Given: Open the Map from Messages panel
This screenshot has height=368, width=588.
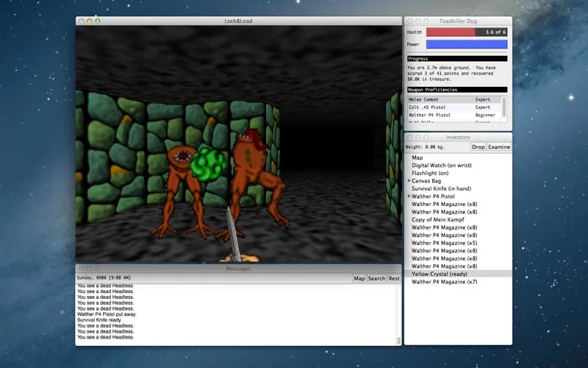Looking at the screenshot, I should pos(359,279).
